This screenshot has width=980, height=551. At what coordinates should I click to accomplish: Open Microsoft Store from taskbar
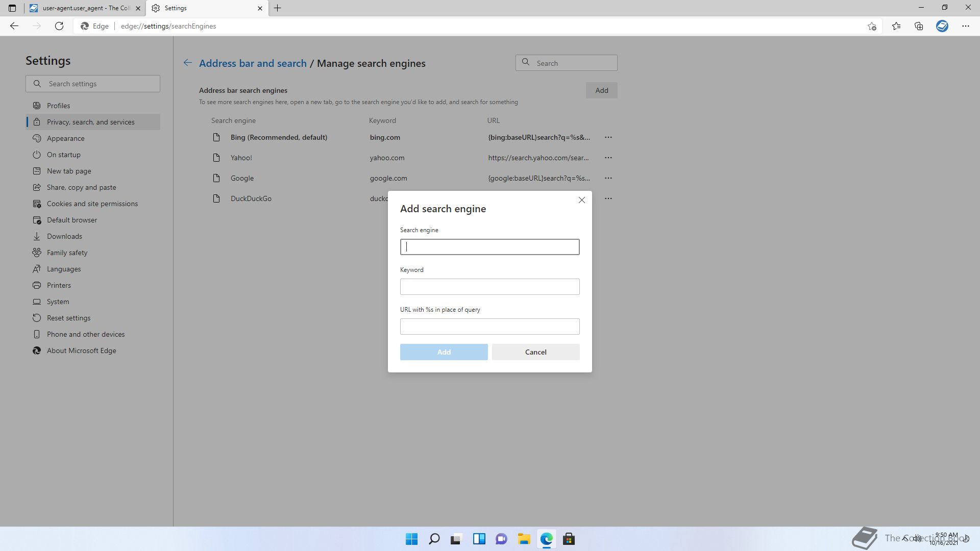coord(569,539)
